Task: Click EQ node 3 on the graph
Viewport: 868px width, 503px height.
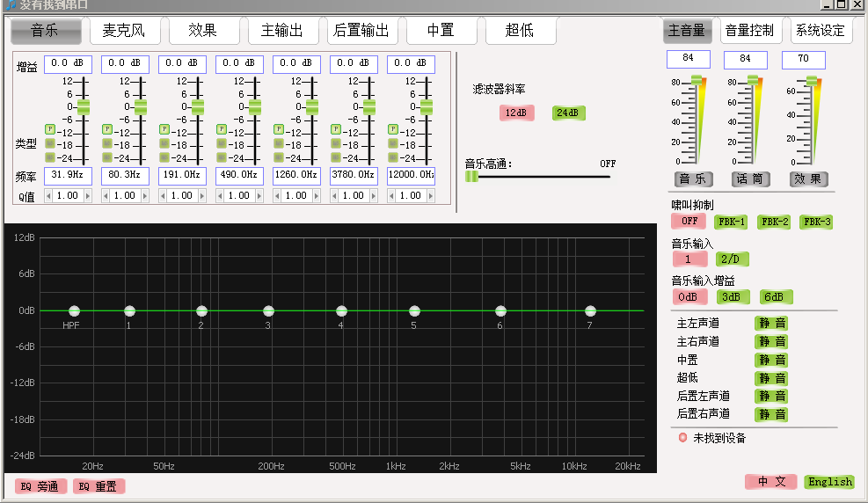Action: pyautogui.click(x=268, y=311)
